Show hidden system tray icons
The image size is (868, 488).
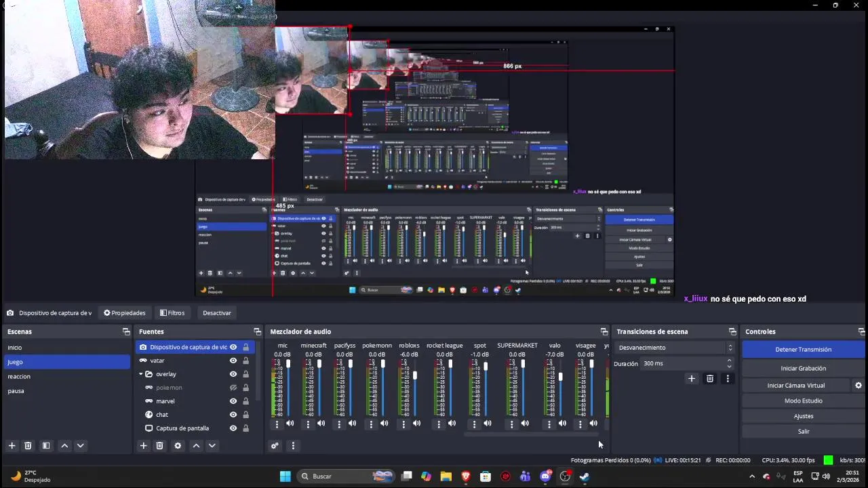coord(751,476)
